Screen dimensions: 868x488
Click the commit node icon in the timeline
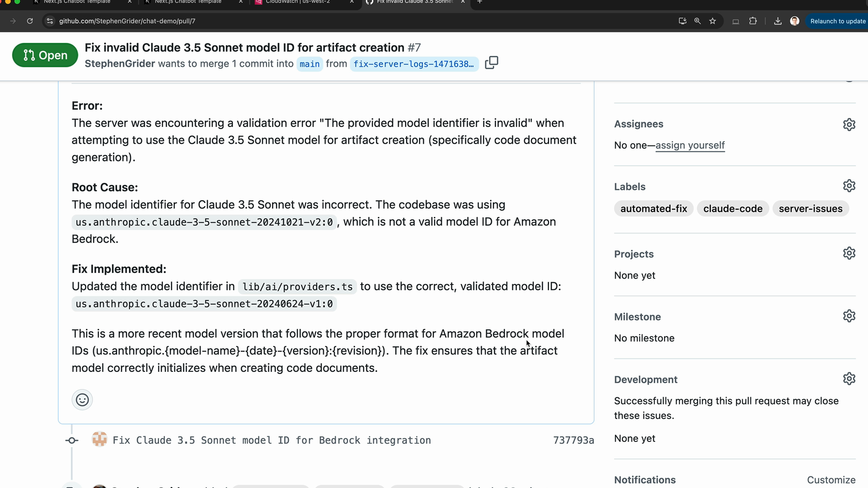[x=71, y=441]
